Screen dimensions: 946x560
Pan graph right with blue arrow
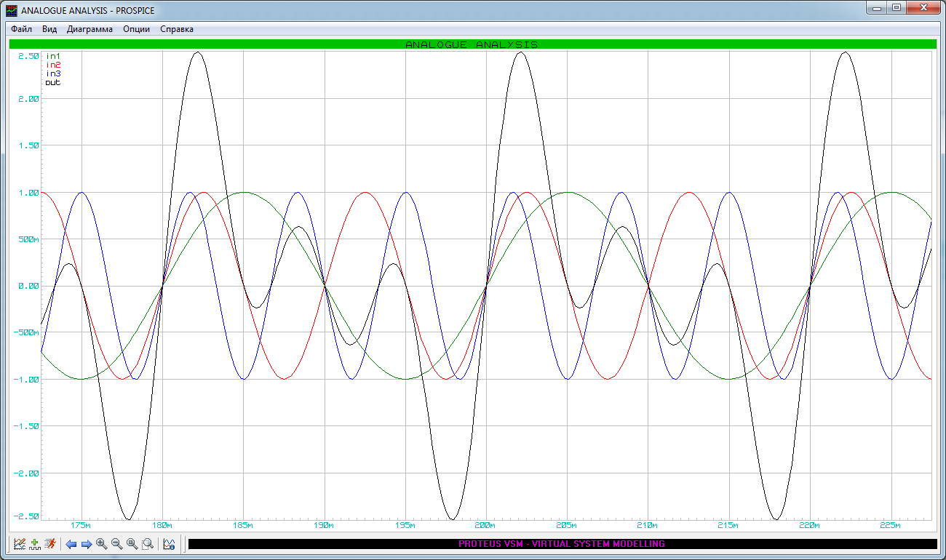coord(86,544)
